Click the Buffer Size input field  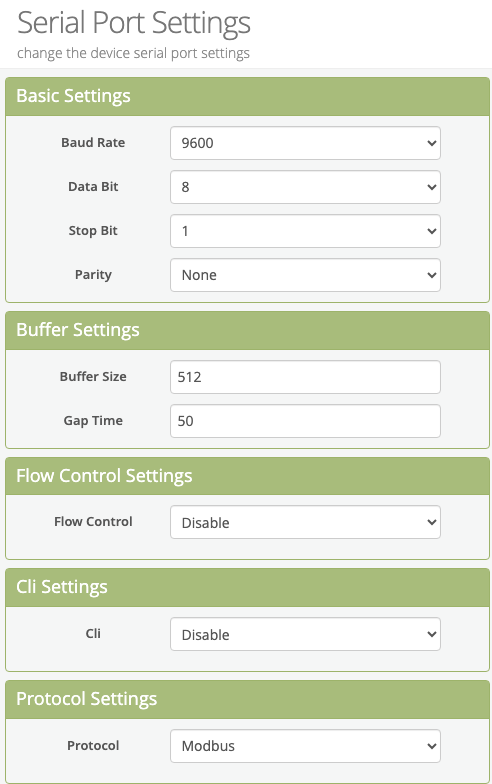(305, 377)
